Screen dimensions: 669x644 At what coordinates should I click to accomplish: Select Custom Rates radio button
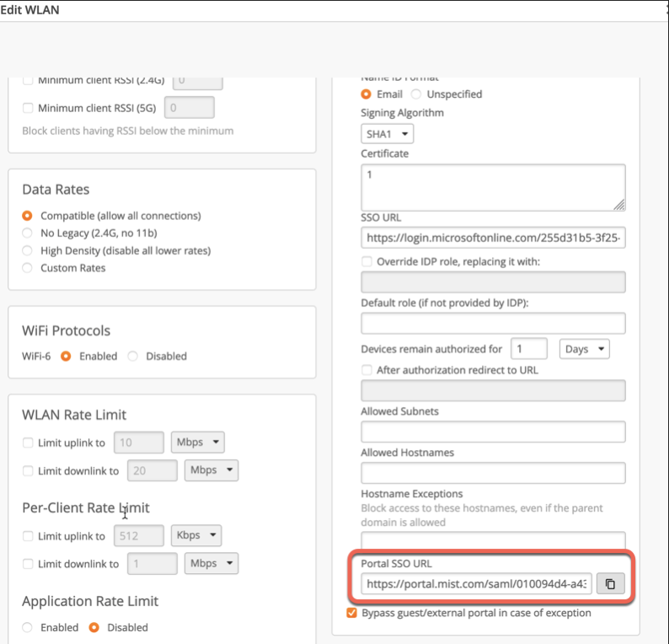pos(28,268)
